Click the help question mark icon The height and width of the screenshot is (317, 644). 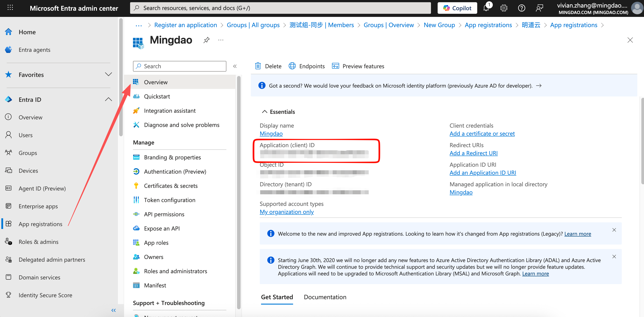point(521,8)
